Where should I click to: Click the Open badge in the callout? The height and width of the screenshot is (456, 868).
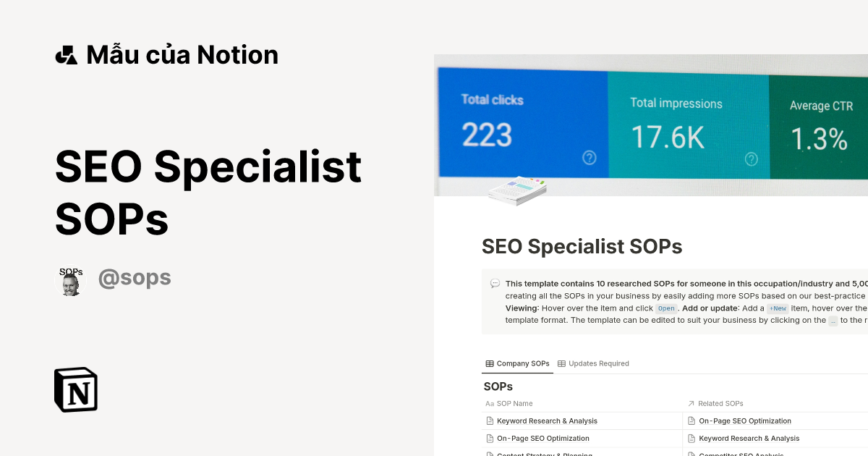[665, 308]
